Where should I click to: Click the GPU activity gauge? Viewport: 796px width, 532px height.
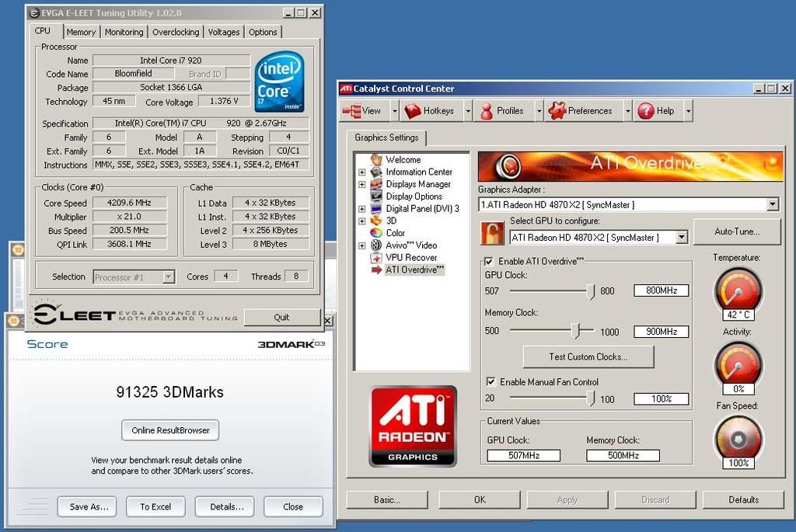tap(738, 365)
